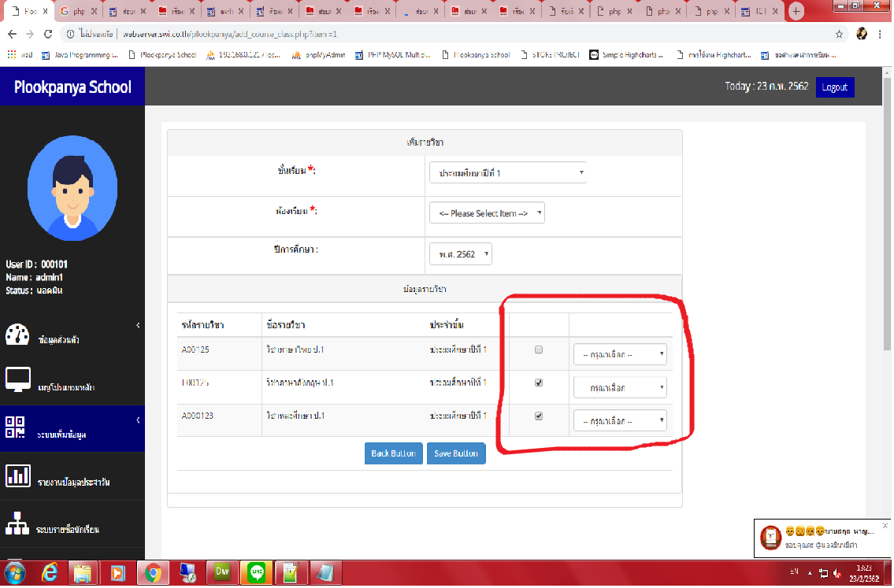This screenshot has width=894, height=588.
Task: Open the selection dropdown for course A00125
Action: coord(620,354)
